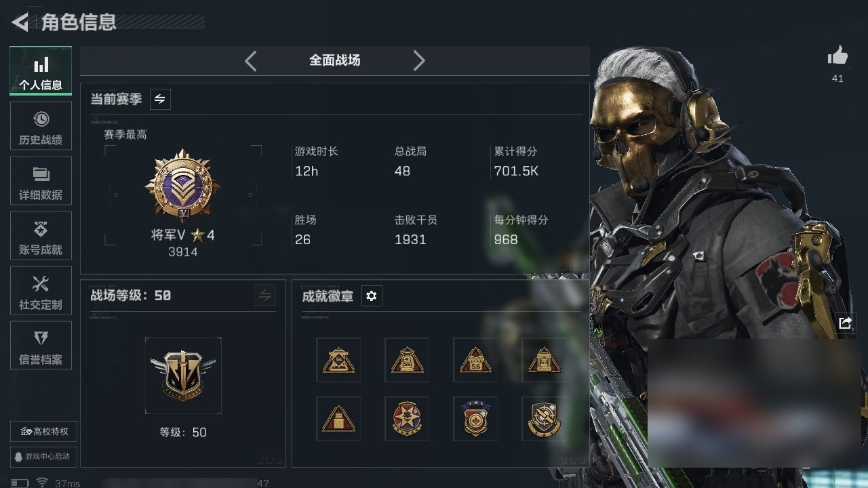Switch to the next game mode with right chevron
The width and height of the screenshot is (868, 488).
point(419,61)
